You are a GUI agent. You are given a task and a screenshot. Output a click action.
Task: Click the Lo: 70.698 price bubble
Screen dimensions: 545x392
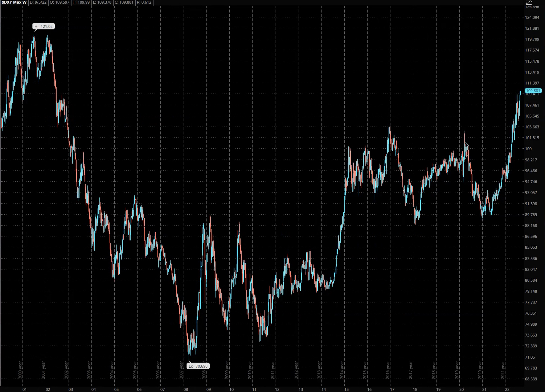(198, 366)
